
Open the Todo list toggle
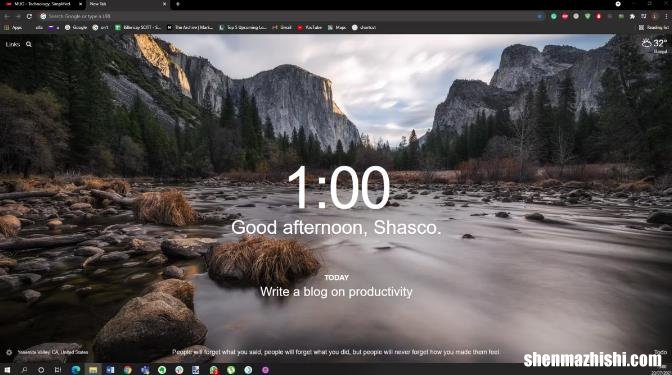coord(660,352)
